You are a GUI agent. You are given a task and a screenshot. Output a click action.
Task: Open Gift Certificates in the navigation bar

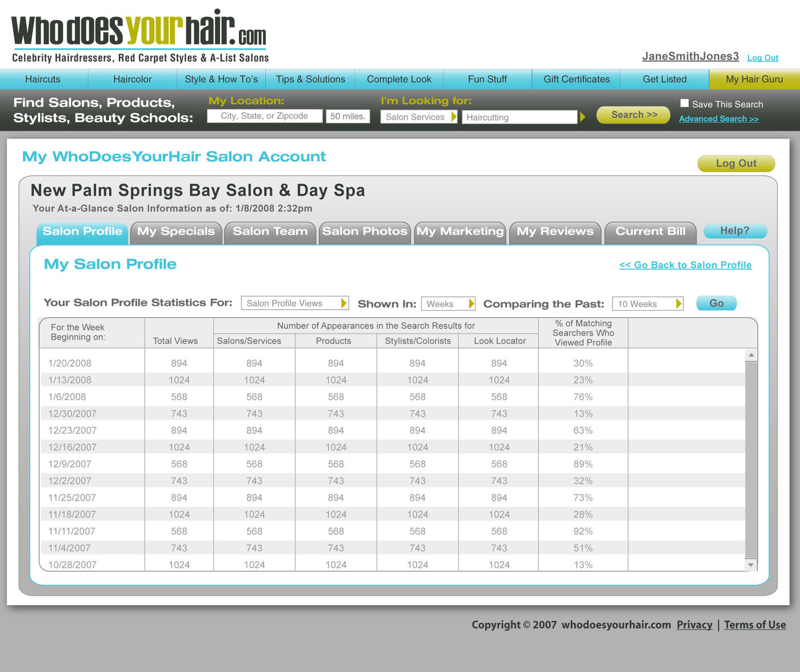tap(577, 79)
